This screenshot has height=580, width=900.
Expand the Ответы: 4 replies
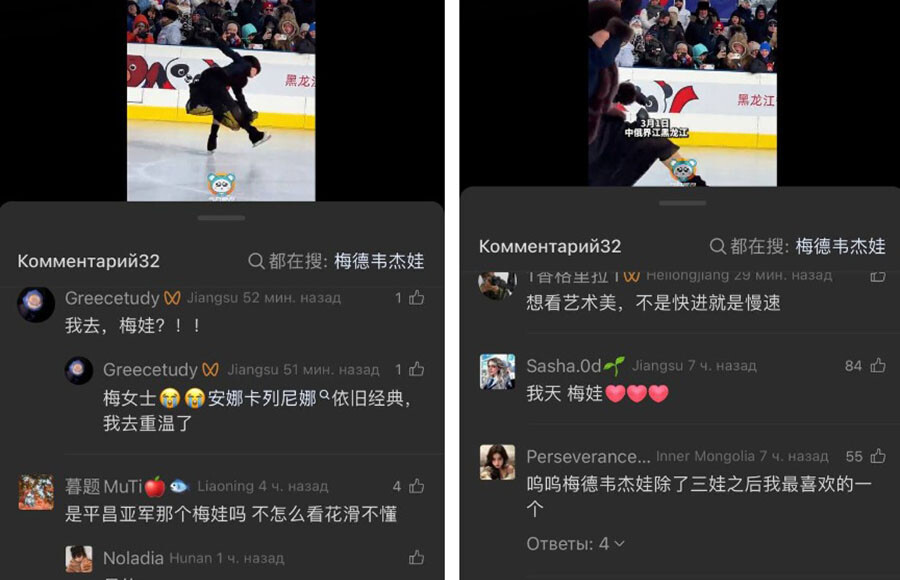tap(575, 543)
